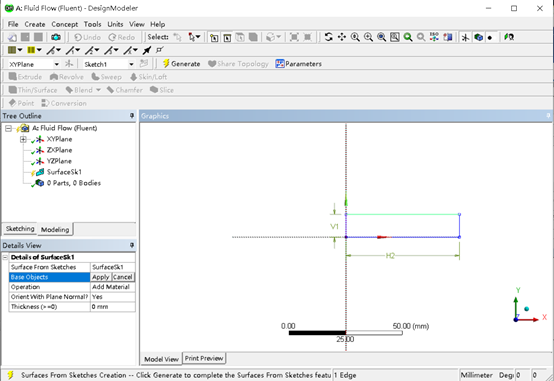Viewport: 554px width, 381px height.
Task: Select SurfaceSk1 in the tree outline
Action: [64, 172]
